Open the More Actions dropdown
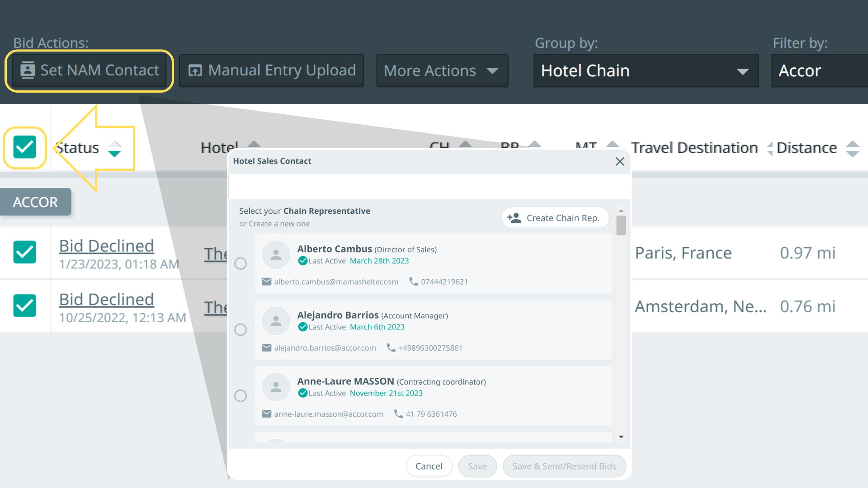 pos(442,70)
